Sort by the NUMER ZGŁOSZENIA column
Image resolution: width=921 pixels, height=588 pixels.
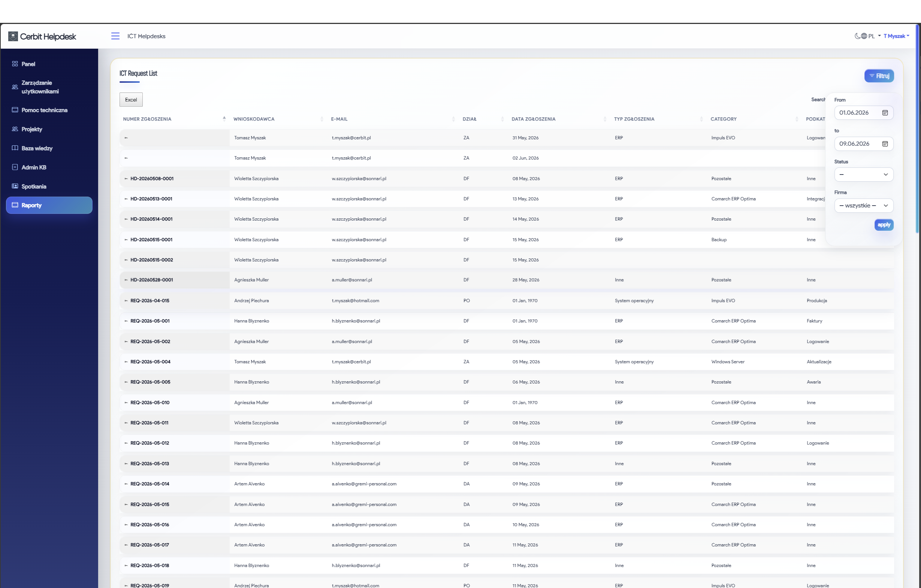click(174, 119)
